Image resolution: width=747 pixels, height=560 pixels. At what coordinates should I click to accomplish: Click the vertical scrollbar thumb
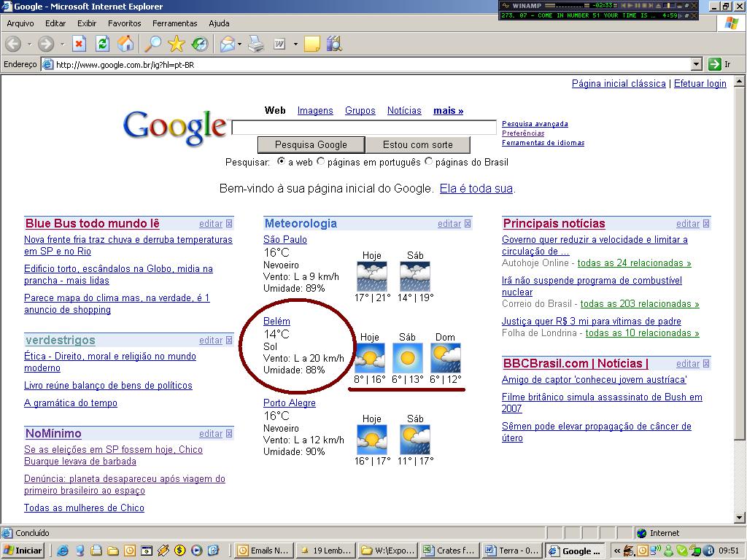click(739, 264)
